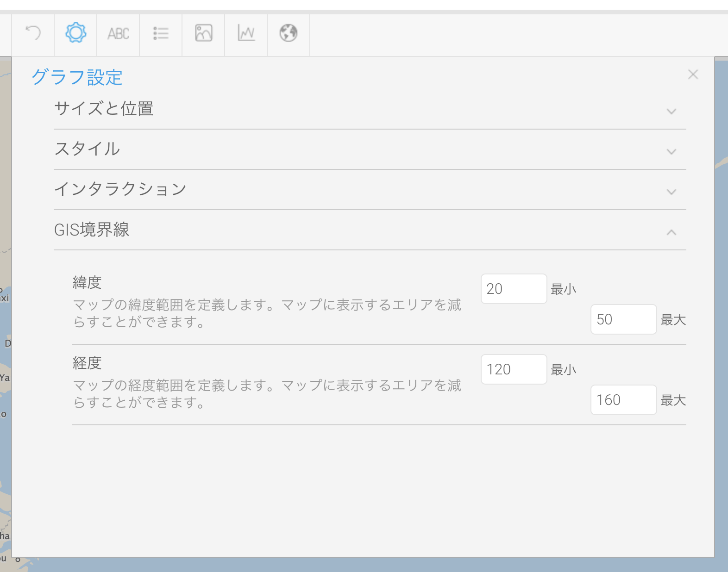
Task: Open the legend list icon
Action: [x=161, y=33]
